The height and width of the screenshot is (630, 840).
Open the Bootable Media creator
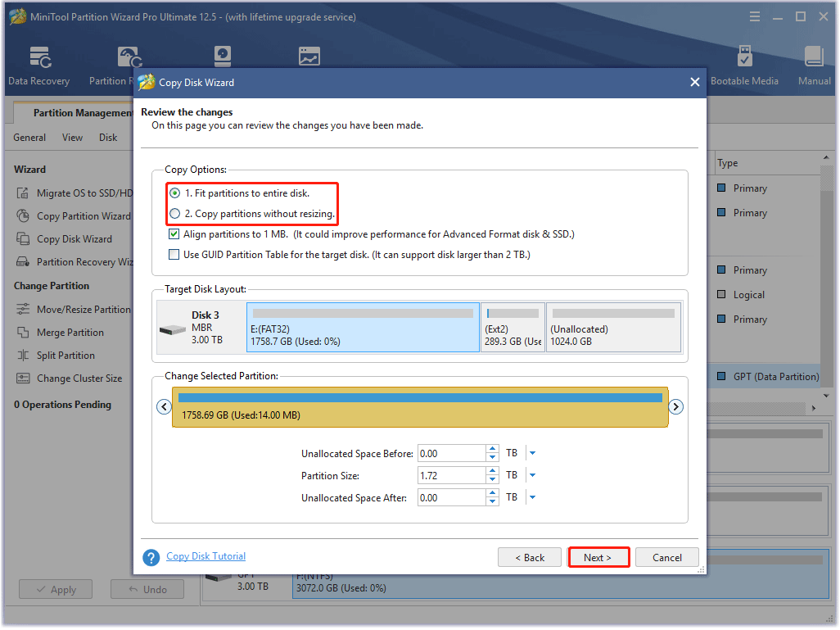pyautogui.click(x=744, y=64)
